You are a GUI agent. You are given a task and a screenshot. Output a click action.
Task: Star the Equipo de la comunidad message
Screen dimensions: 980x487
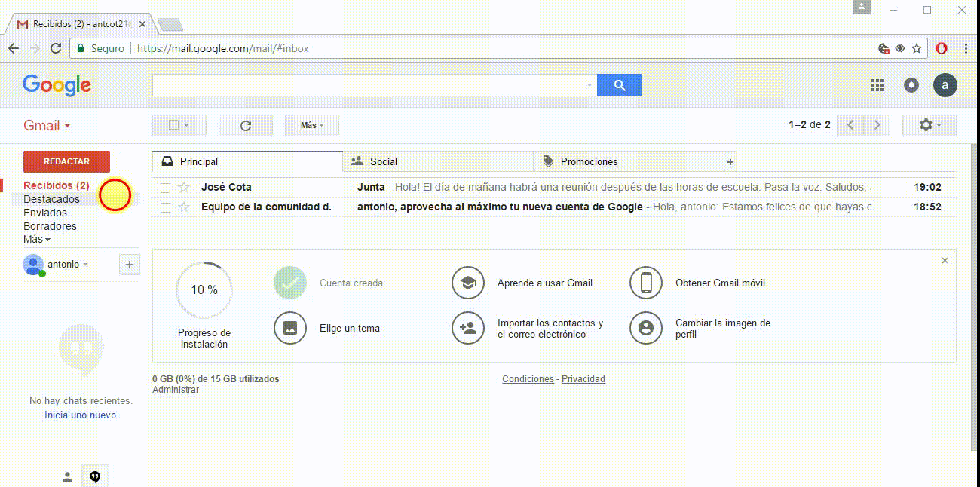pos(184,207)
